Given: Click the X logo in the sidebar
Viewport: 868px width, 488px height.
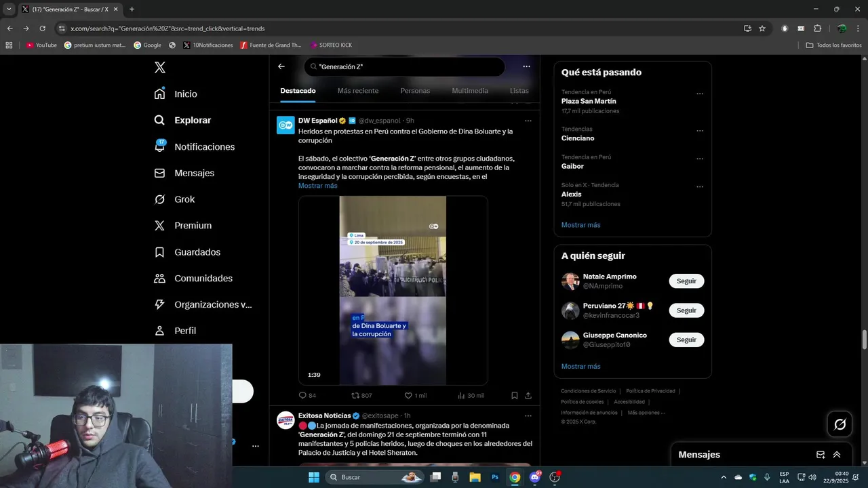Looking at the screenshot, I should point(160,67).
